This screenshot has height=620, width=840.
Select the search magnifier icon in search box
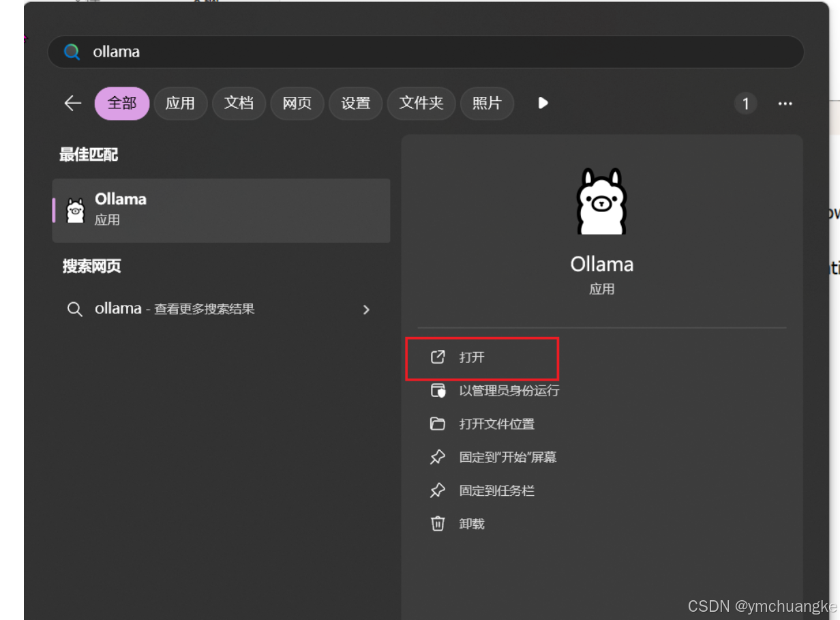click(72, 52)
